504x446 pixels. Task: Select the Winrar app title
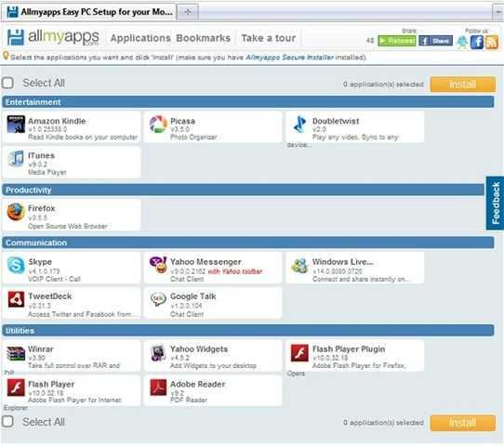point(41,348)
